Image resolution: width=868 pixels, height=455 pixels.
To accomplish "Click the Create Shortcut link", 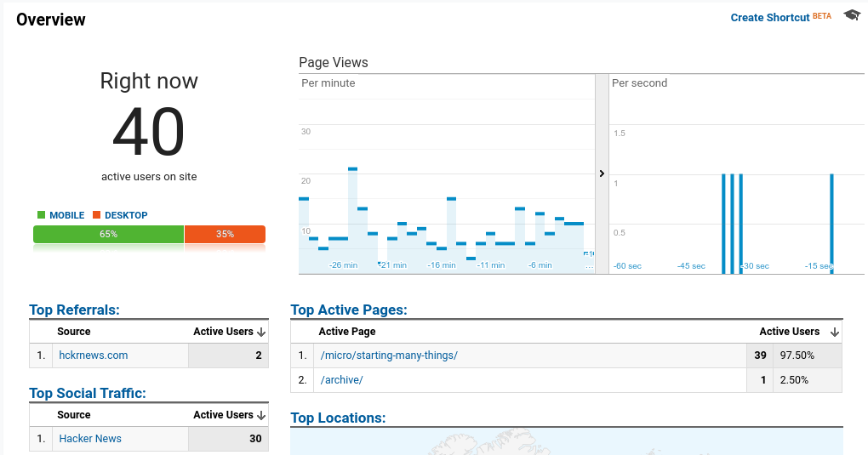I will (x=770, y=18).
